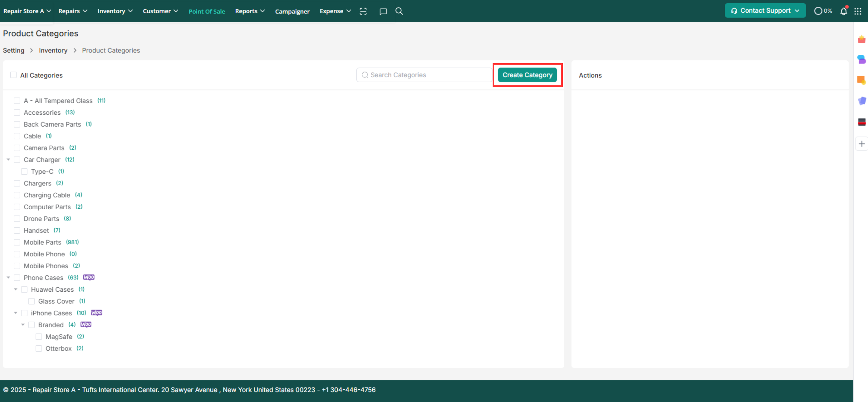
Task: Open the Expense menu
Action: coord(335,11)
